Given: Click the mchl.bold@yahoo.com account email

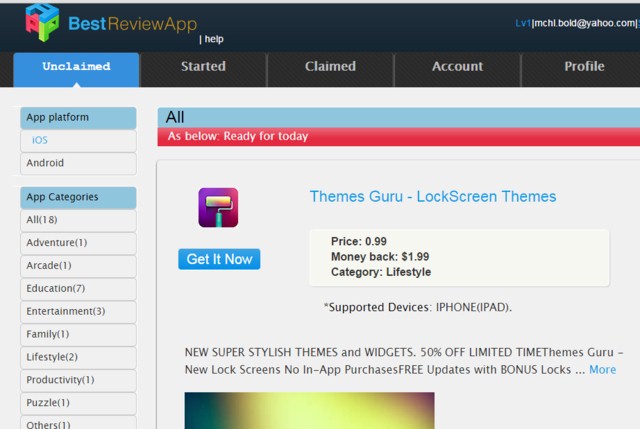Looking at the screenshot, I should 585,23.
